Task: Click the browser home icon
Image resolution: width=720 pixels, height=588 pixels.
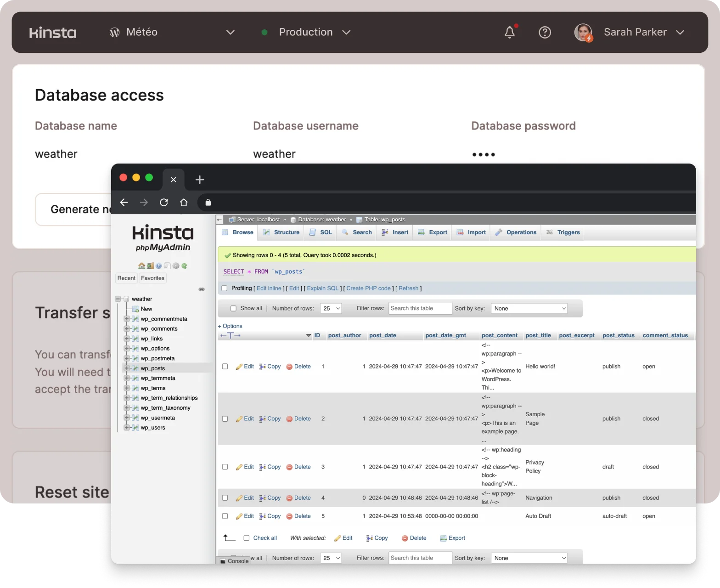Action: [x=184, y=203]
